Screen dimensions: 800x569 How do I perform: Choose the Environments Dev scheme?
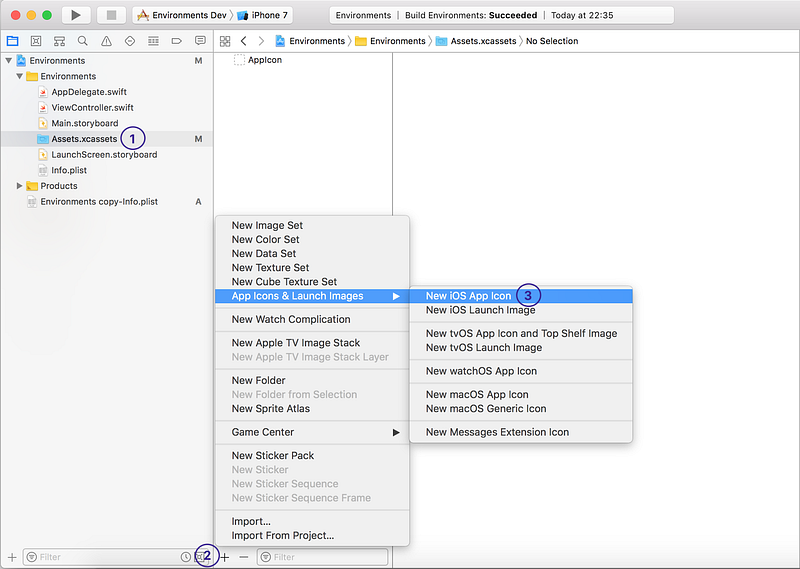(182, 15)
